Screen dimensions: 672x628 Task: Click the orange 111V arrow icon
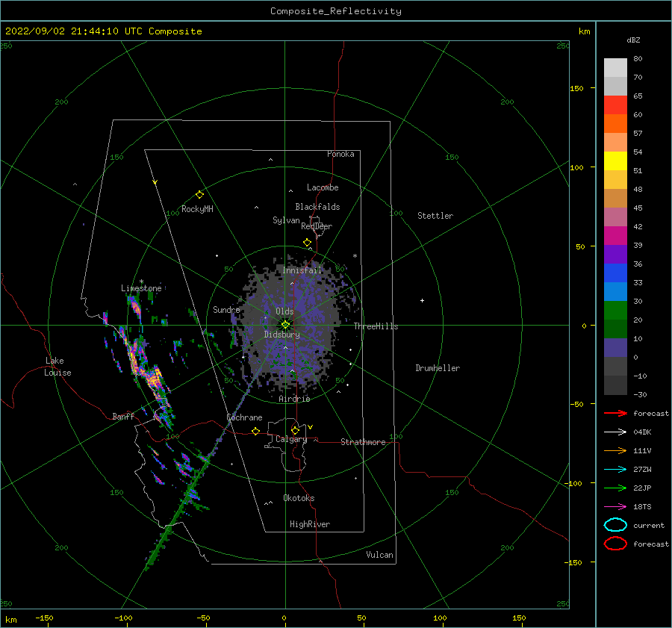(615, 450)
